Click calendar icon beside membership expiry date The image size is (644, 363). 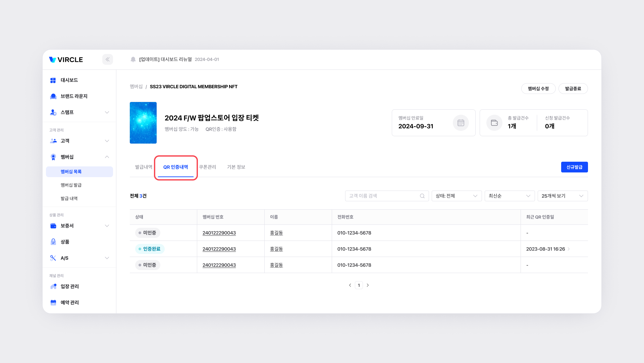pyautogui.click(x=461, y=123)
